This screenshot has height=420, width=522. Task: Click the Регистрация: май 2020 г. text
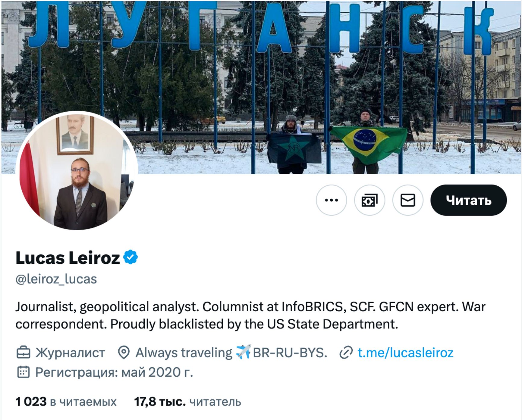(x=114, y=372)
